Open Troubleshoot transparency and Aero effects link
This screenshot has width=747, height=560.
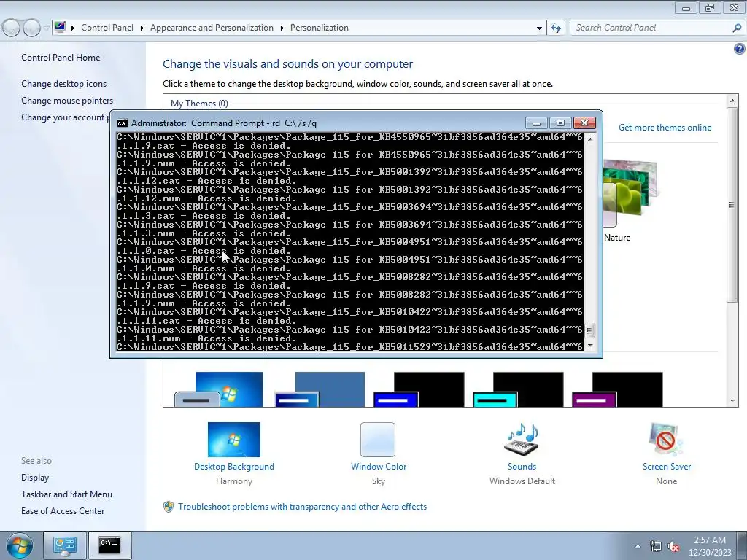pyautogui.click(x=303, y=507)
